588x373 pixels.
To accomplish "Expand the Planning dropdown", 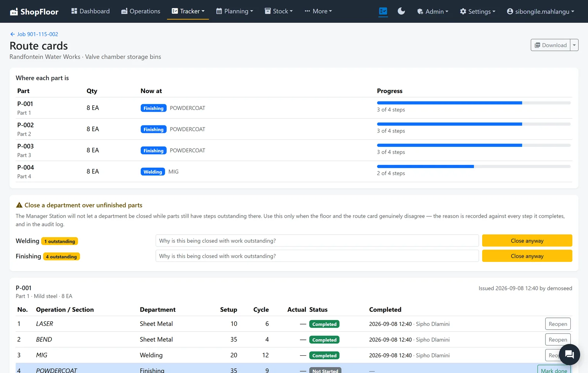I will point(234,11).
